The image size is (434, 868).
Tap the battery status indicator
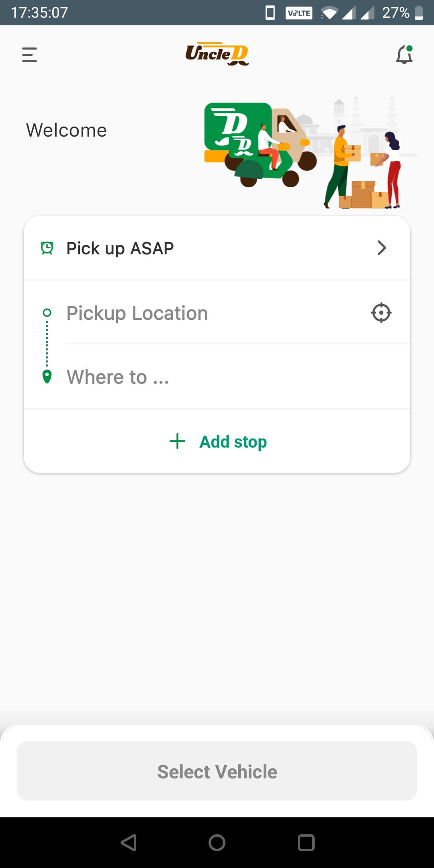419,12
